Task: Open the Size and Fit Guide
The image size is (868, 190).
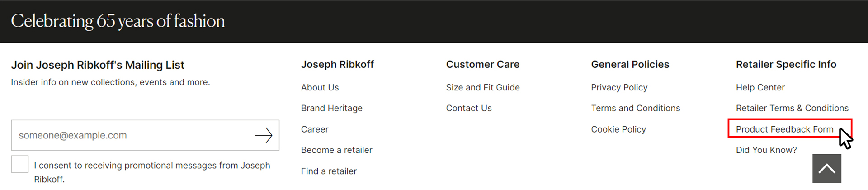Action: [x=482, y=87]
